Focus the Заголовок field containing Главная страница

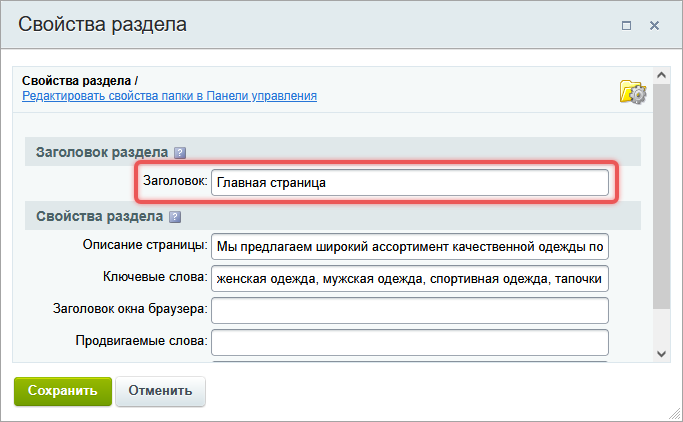(x=409, y=183)
